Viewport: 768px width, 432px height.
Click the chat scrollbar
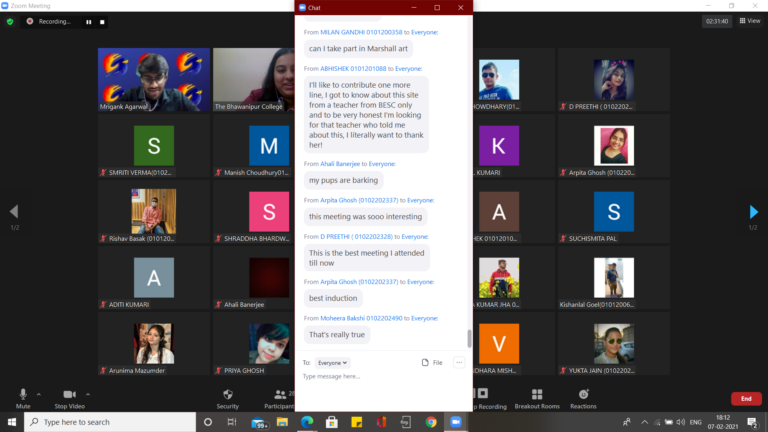coord(469,339)
